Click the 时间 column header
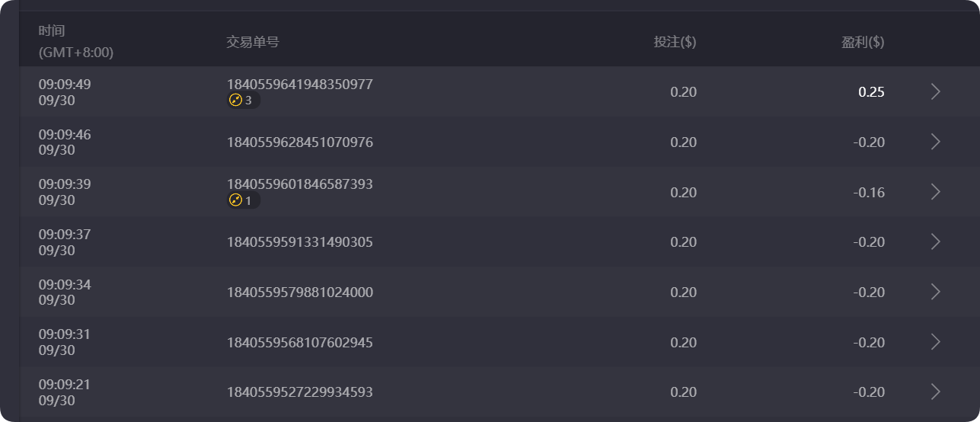 click(52, 31)
